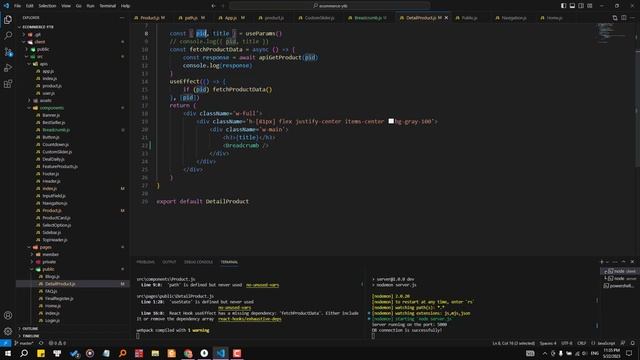Open Login.js in the public folder
The height and width of the screenshot is (360, 640).
pyautogui.click(x=52, y=320)
